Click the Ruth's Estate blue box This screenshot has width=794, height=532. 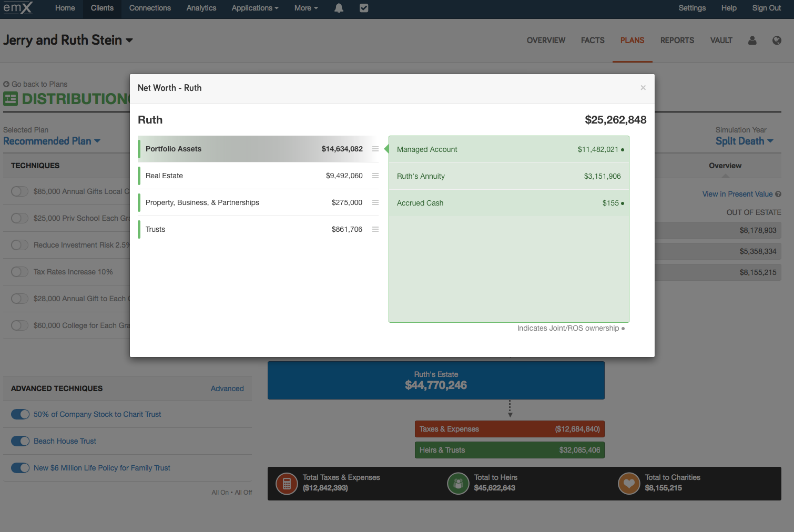pyautogui.click(x=436, y=380)
